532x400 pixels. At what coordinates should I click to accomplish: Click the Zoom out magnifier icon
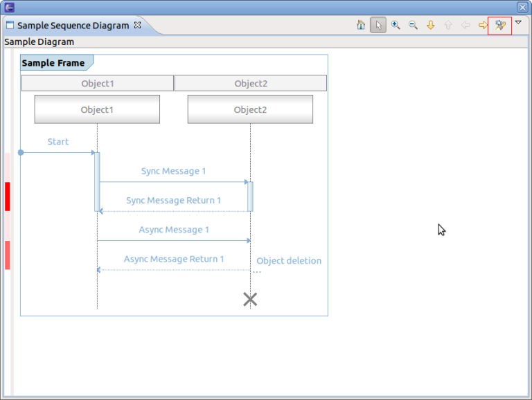tap(413, 26)
